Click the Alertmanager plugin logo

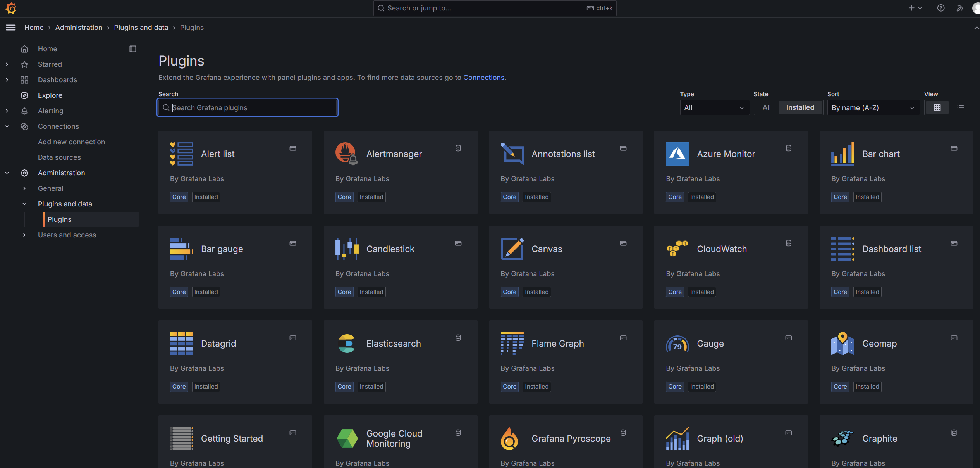pyautogui.click(x=346, y=154)
